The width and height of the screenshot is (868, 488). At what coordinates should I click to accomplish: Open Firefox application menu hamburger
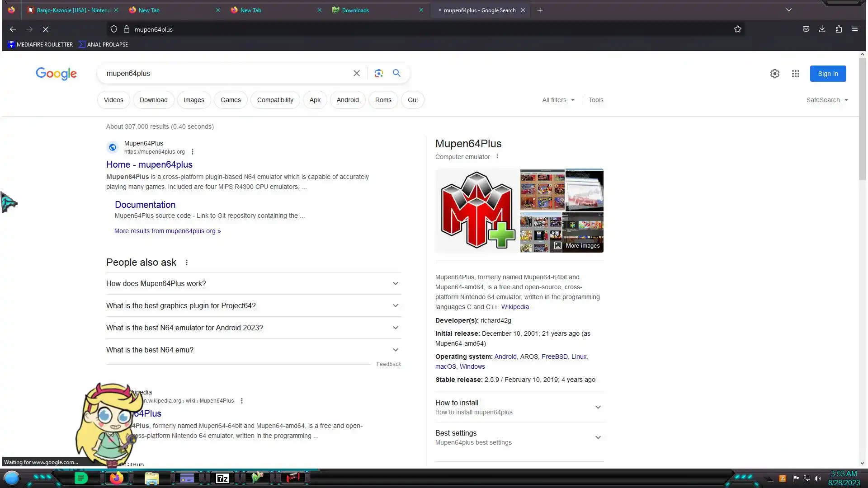854,29
